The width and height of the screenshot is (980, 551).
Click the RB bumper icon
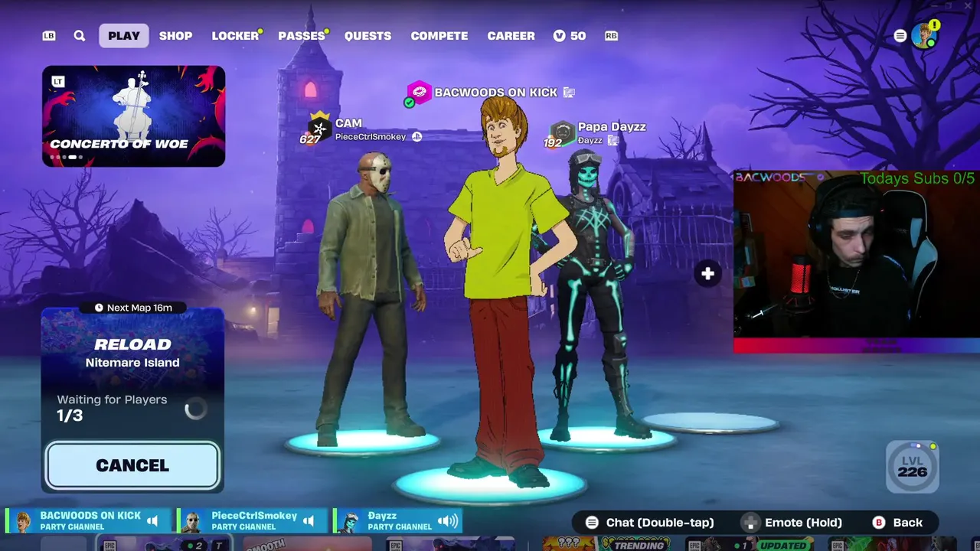point(611,36)
